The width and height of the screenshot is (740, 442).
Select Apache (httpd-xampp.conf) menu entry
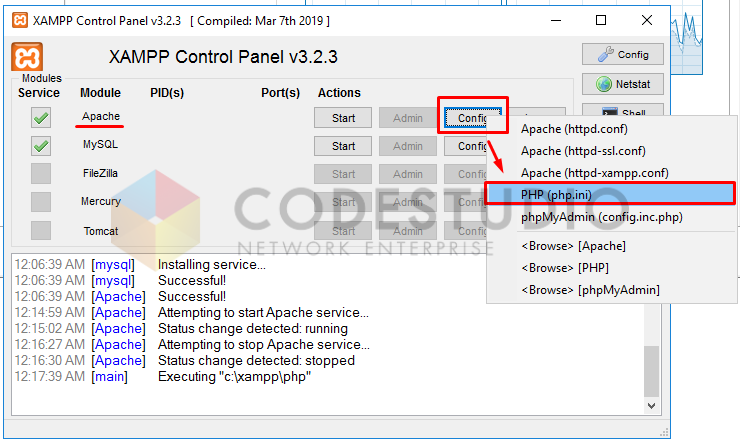pos(612,173)
